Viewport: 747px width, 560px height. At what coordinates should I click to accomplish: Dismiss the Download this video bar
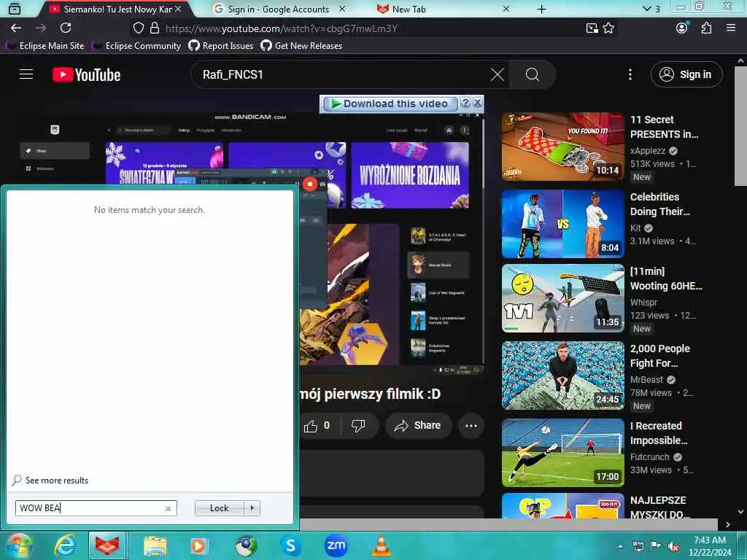pos(477,102)
